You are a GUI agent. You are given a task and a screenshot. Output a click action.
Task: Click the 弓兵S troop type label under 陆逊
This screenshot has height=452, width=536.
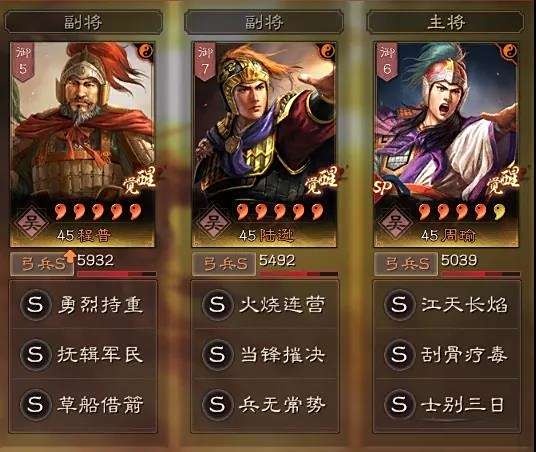(224, 264)
